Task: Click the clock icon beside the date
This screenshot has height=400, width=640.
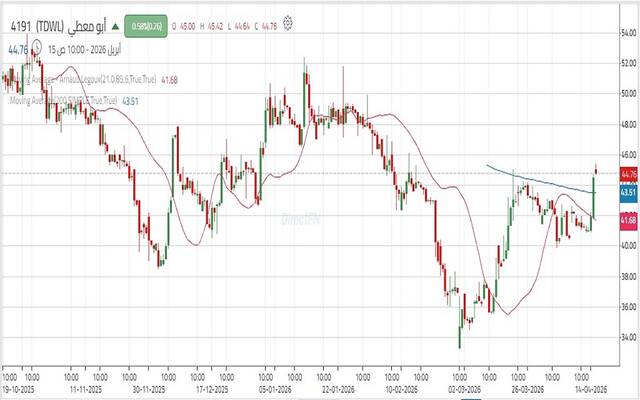Action: (x=37, y=46)
